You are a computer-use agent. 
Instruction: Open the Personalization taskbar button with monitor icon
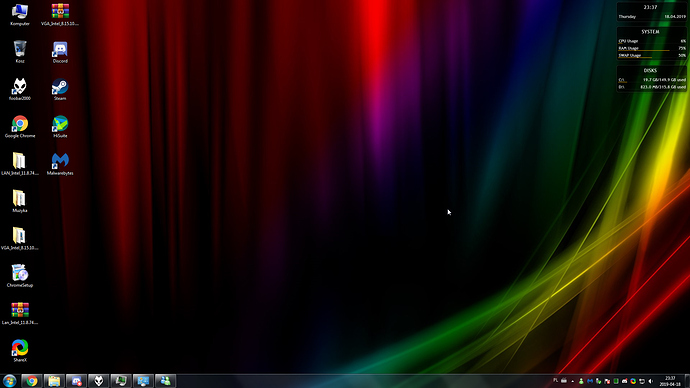(143, 381)
